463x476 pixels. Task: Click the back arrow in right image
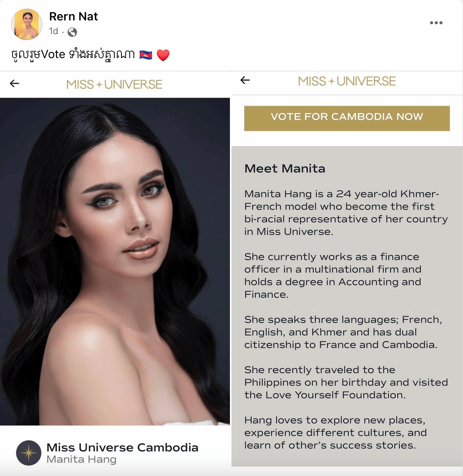pyautogui.click(x=245, y=80)
